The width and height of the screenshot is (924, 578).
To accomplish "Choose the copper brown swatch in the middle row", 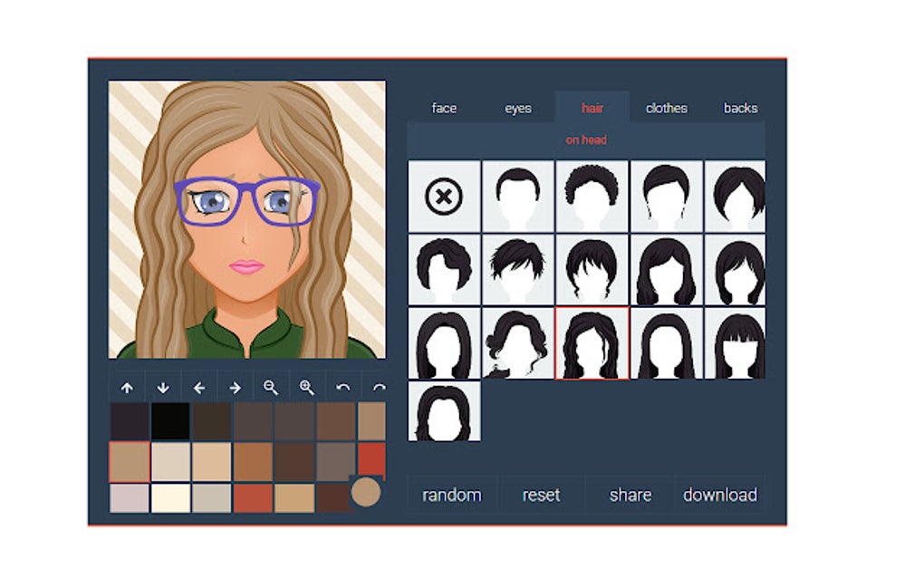I will click(253, 462).
